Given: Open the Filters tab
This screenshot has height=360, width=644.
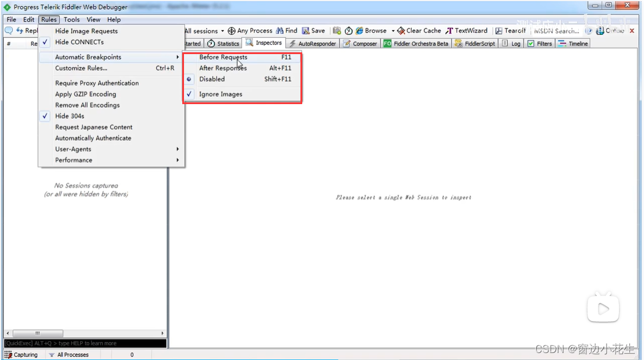Looking at the screenshot, I should tap(540, 44).
